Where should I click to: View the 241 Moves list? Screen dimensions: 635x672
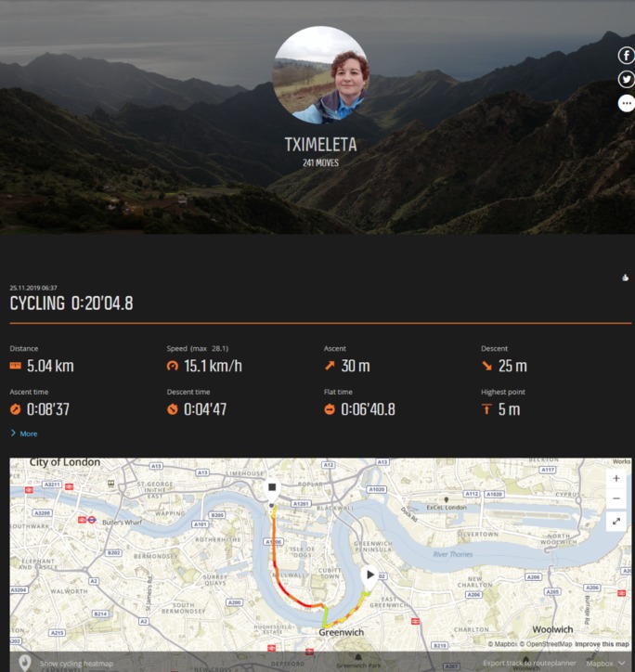pyautogui.click(x=320, y=162)
